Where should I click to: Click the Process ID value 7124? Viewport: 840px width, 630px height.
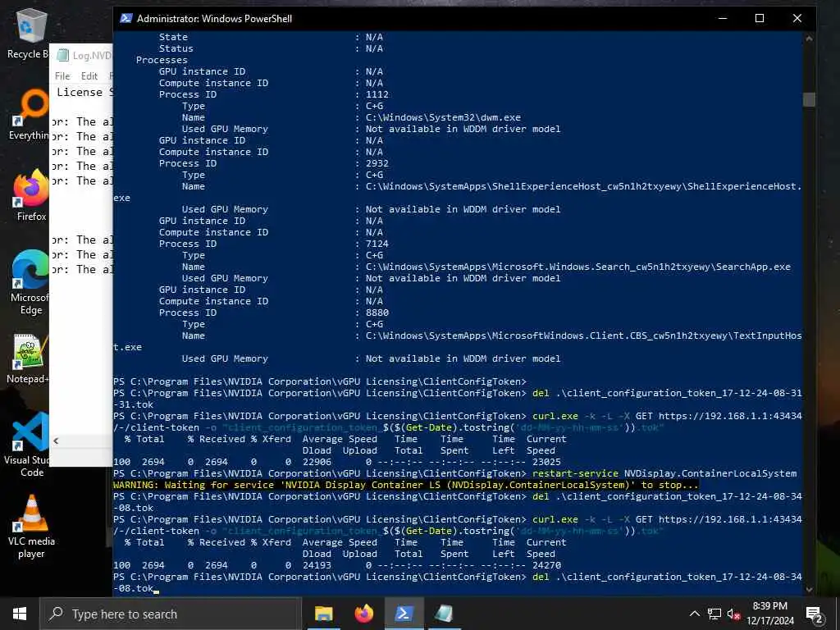(377, 244)
